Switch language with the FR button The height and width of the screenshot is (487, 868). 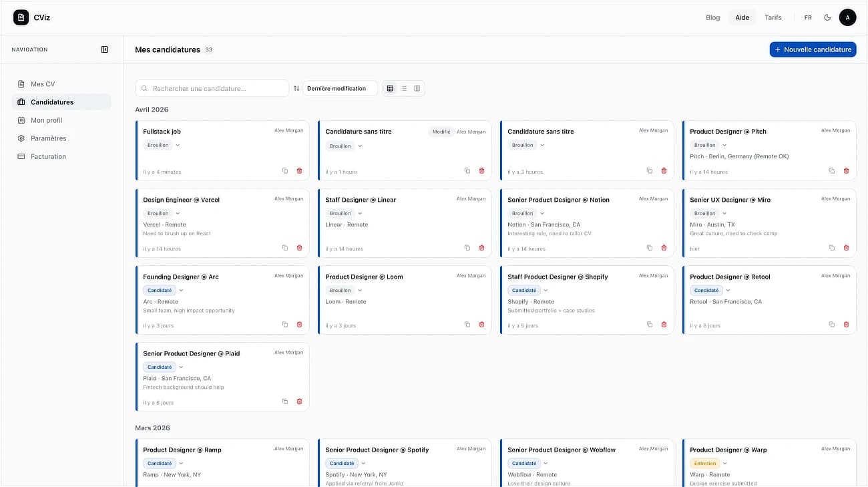808,17
